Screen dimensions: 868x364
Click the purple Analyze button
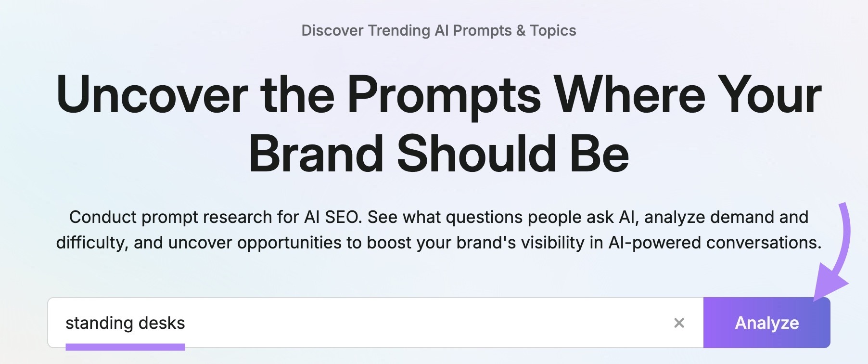tap(766, 323)
